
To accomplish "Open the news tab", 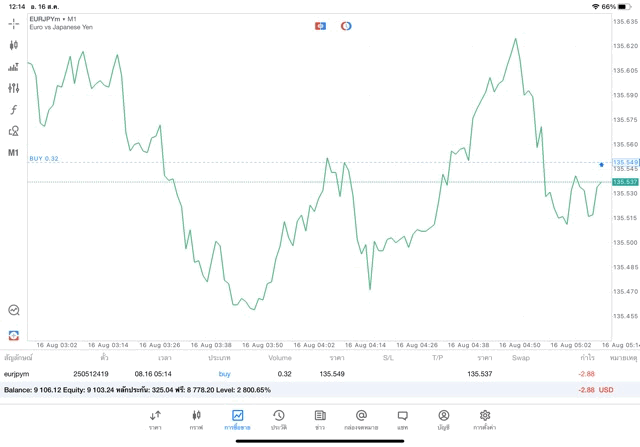I will tap(320, 420).
